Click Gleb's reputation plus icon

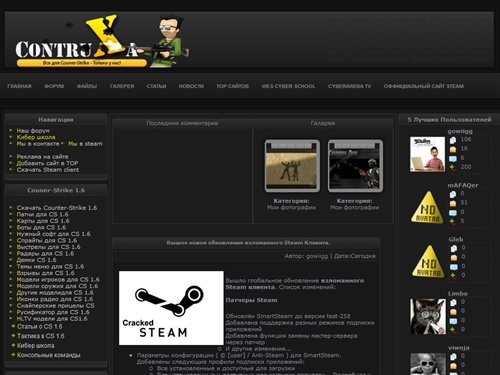pyautogui.click(x=454, y=276)
